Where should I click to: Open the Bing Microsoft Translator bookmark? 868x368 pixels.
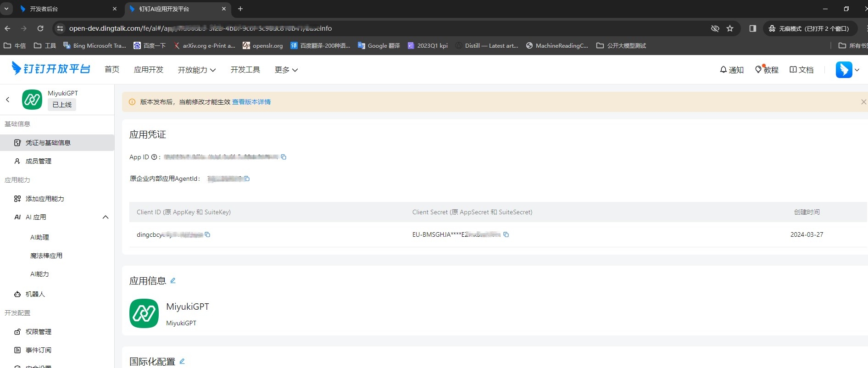[95, 45]
